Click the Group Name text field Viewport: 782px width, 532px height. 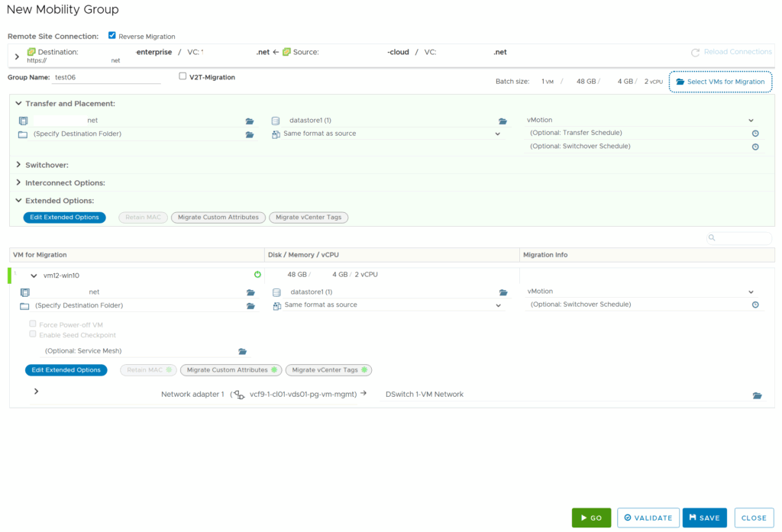point(106,78)
